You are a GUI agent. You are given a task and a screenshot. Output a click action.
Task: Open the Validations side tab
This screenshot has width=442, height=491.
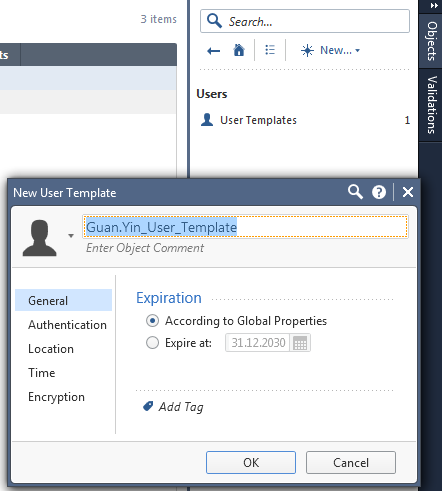(431, 105)
